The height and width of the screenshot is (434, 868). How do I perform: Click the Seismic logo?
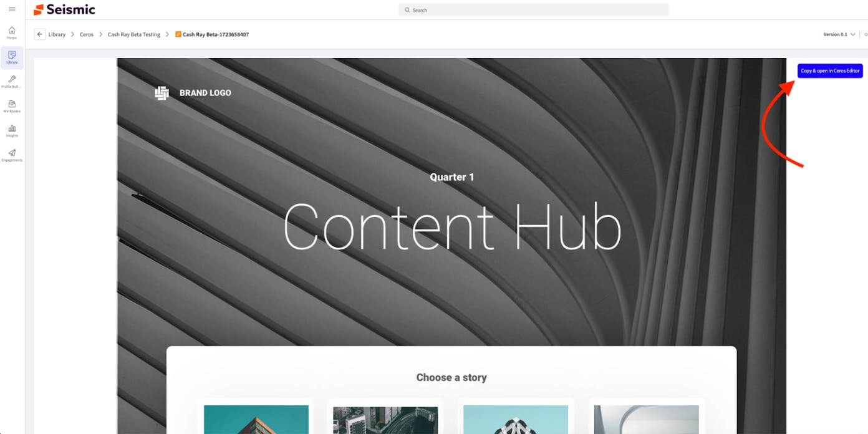(x=64, y=9)
